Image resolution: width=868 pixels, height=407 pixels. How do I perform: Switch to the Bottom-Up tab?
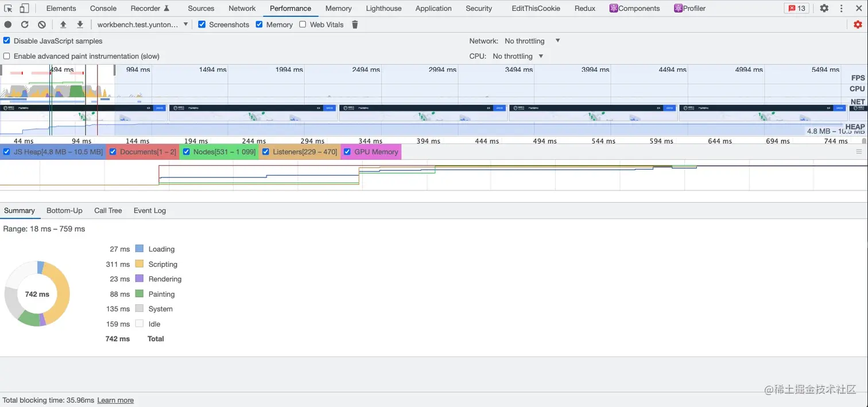click(64, 211)
